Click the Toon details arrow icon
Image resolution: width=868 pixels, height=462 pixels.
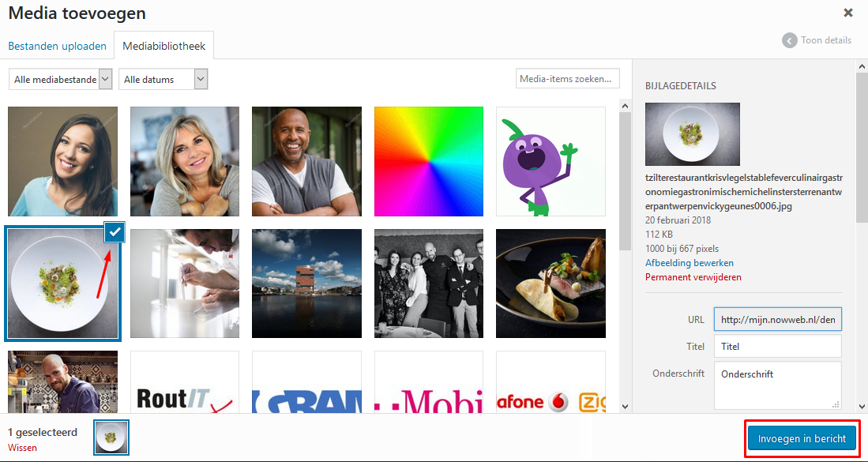(x=789, y=40)
